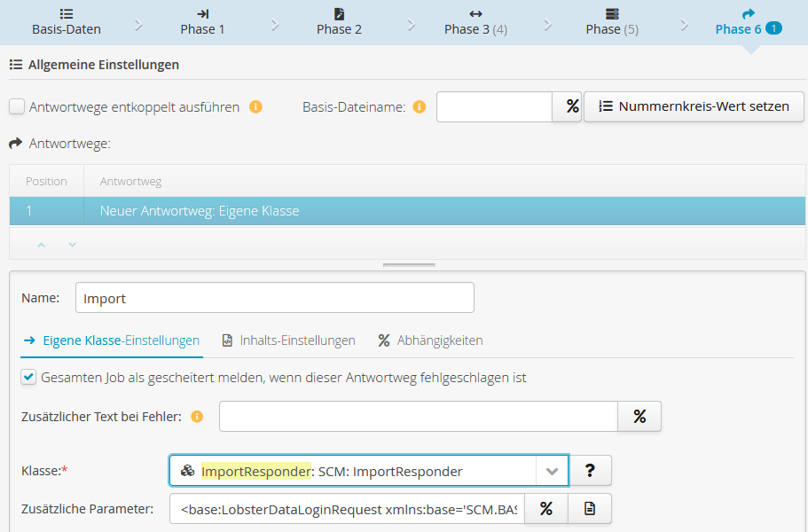Enable Antwortwege entkoppelt ausführen checkbox
This screenshot has width=808, height=532.
click(17, 107)
